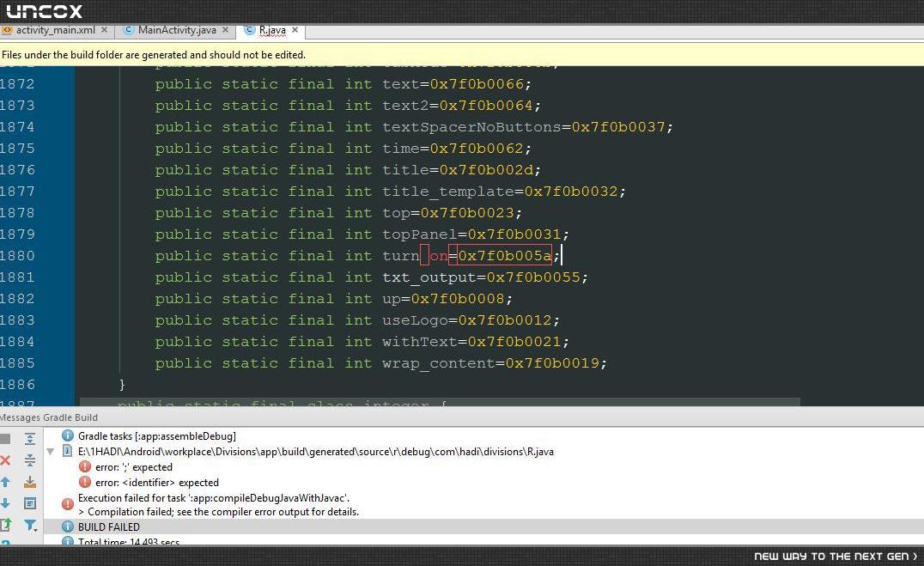Place cursor on the highlighted 'on' error token
924x566 pixels.
(x=439, y=256)
